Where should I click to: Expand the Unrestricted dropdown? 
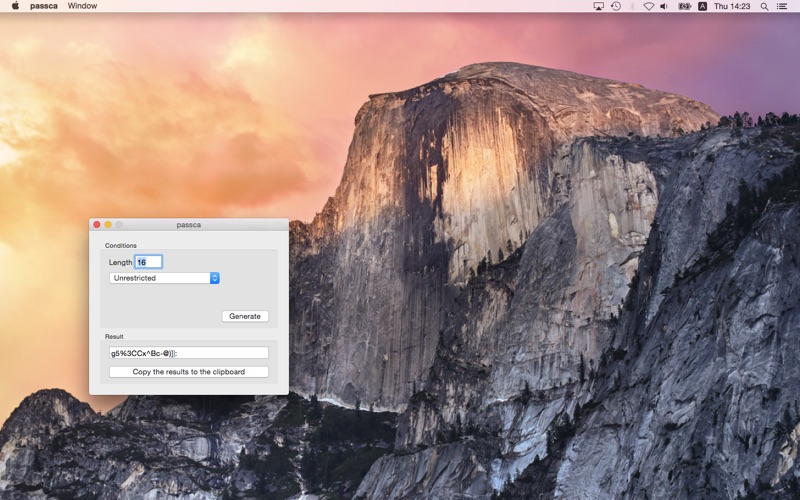click(x=164, y=278)
